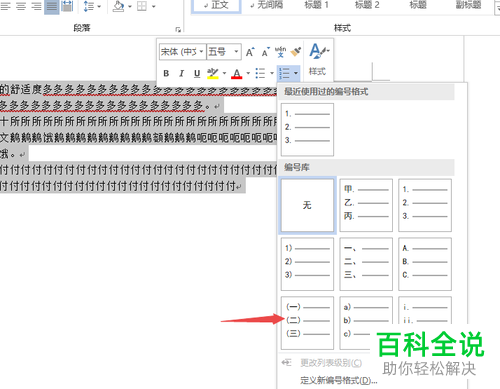Toggle justify alignment in ribbon
Viewport: 500px width, 389px height.
pyautogui.click(x=52, y=6)
